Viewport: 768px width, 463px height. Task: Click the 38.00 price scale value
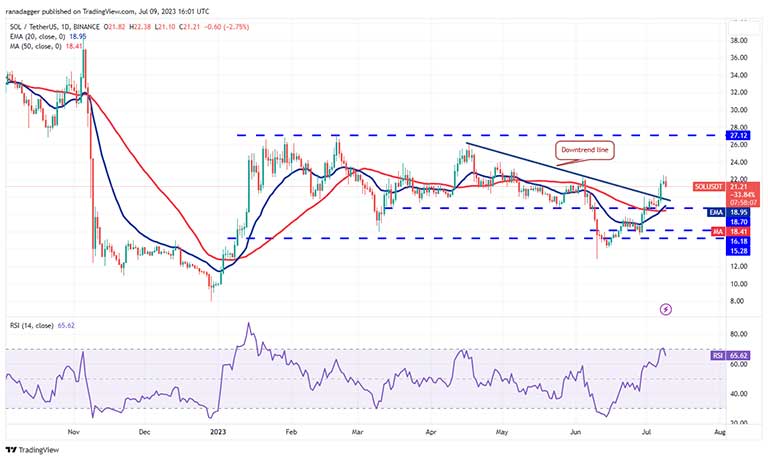[738, 40]
